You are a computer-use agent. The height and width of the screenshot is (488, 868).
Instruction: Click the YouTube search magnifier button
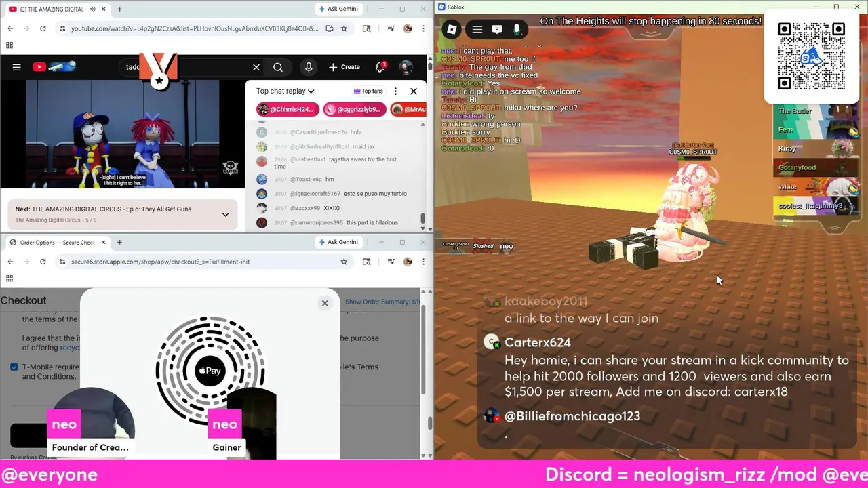click(x=278, y=67)
